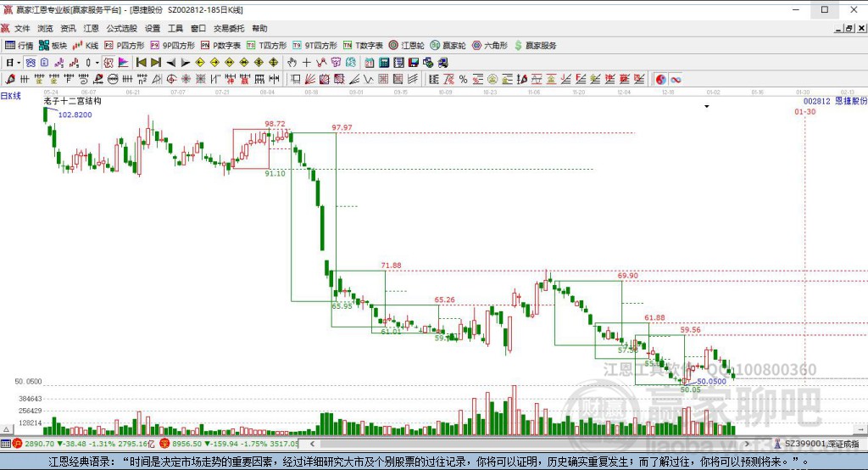This screenshot has width=868, height=470.
Task: Jump to last candle with skip-forward icon
Action: 156,63
